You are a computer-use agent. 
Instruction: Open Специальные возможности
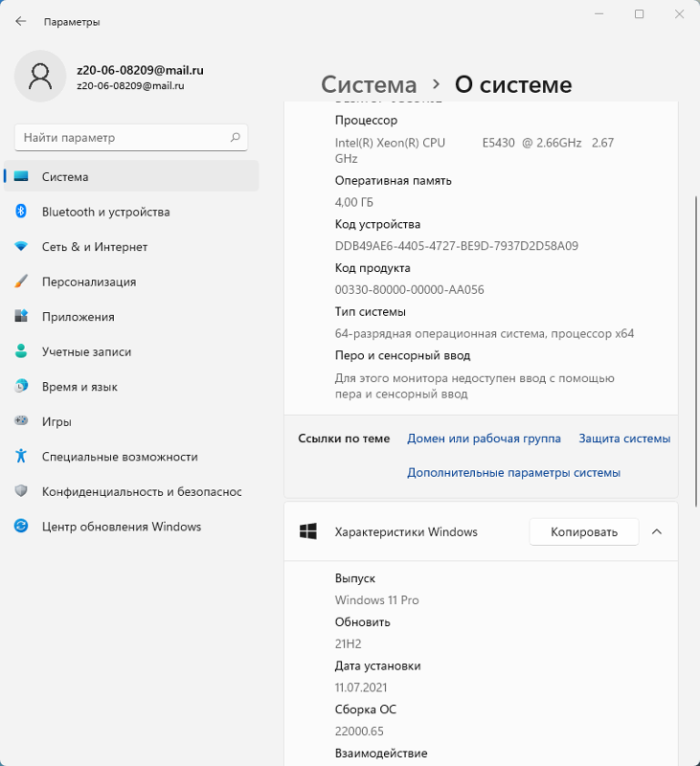coord(131,457)
